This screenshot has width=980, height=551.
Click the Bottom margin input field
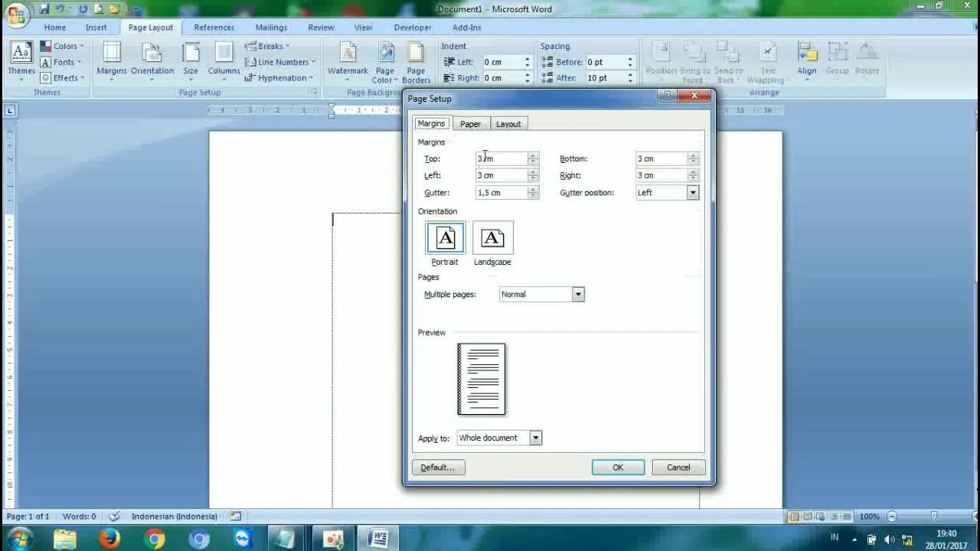coord(662,158)
